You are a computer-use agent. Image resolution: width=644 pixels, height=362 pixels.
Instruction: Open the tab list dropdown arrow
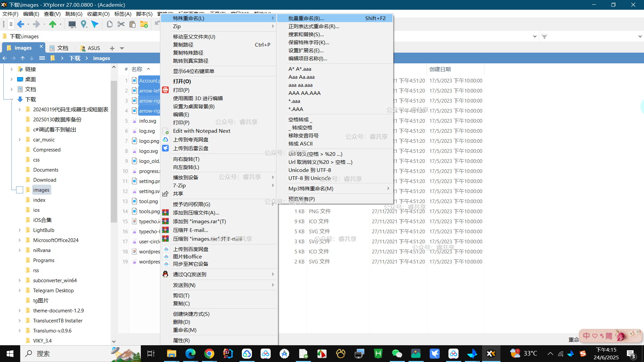tap(122, 48)
